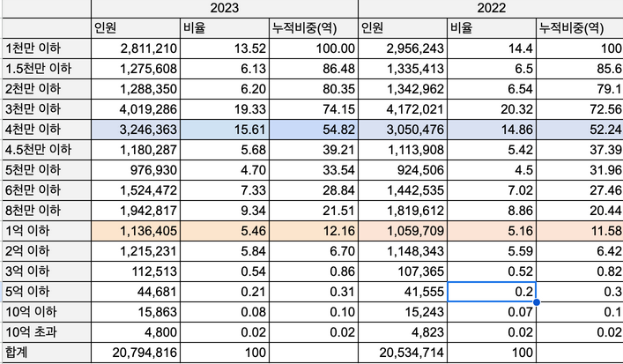Click the orange cell 1,136,405

click(x=136, y=231)
